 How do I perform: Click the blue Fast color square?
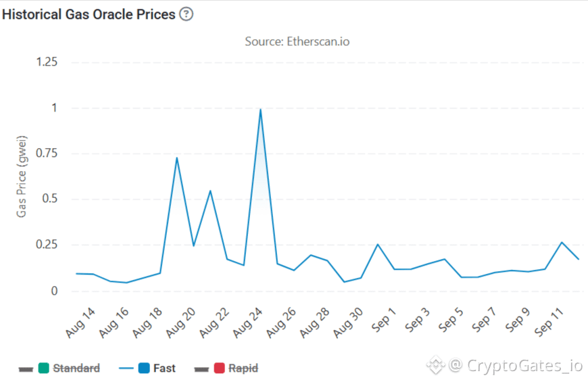tap(144, 368)
